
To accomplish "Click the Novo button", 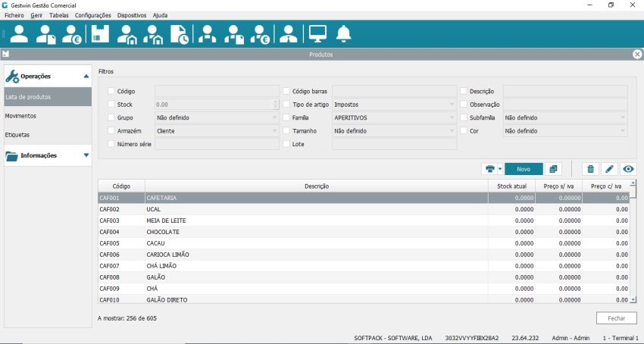I will tap(523, 169).
